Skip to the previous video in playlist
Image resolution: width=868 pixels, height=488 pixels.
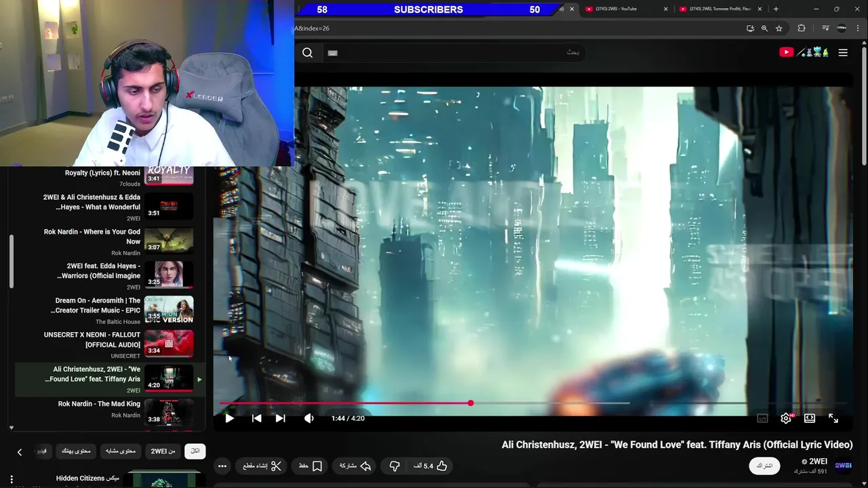(256, 418)
